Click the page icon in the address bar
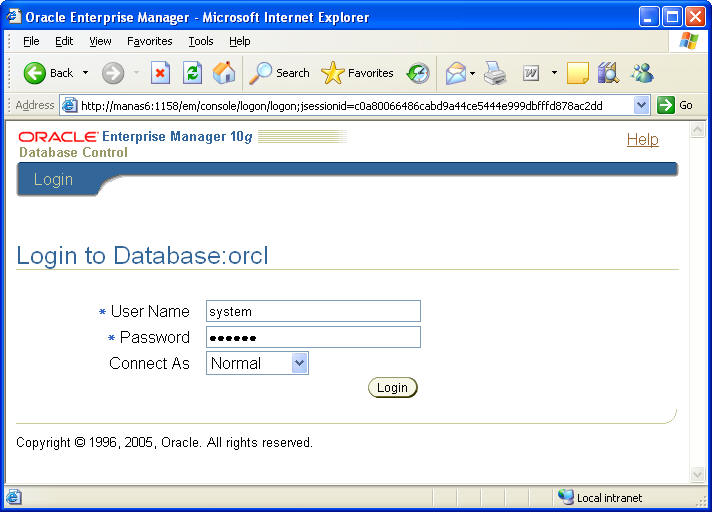The image size is (712, 512). [x=69, y=105]
